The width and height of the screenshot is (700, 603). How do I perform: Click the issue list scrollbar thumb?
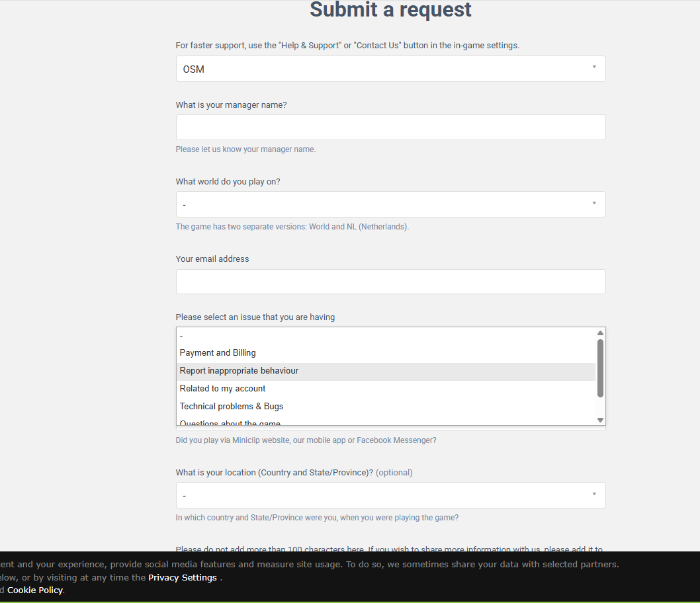pos(600,368)
